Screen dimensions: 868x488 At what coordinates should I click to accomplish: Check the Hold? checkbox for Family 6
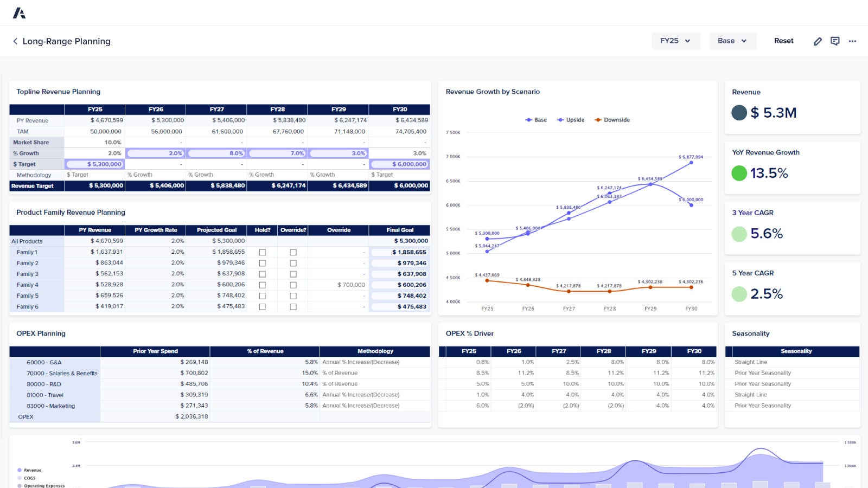263,306
